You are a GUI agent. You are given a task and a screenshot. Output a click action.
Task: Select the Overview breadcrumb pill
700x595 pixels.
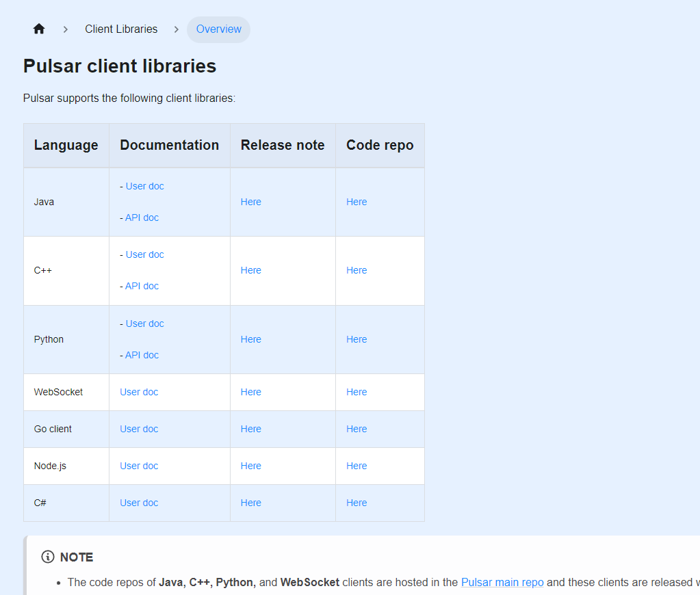click(x=218, y=29)
